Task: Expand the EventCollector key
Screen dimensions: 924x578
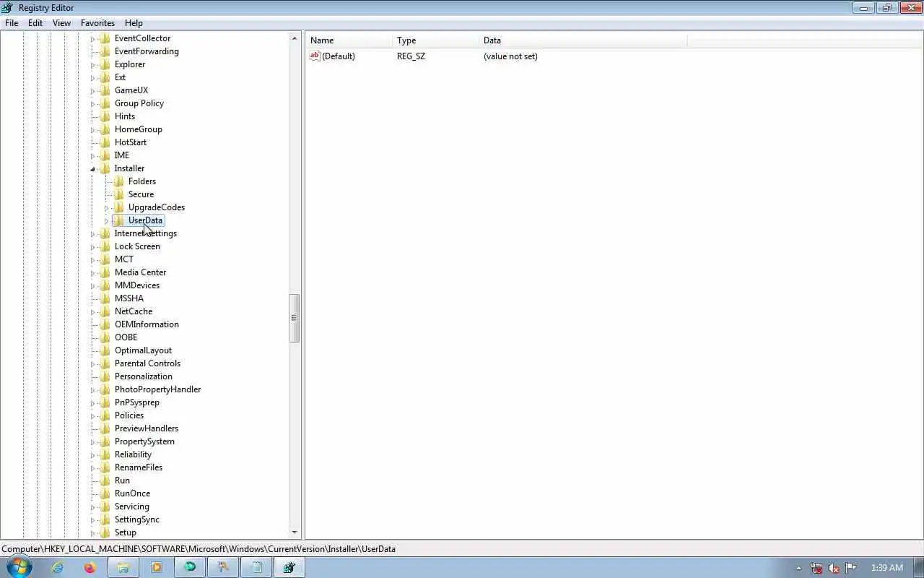Action: click(x=92, y=39)
